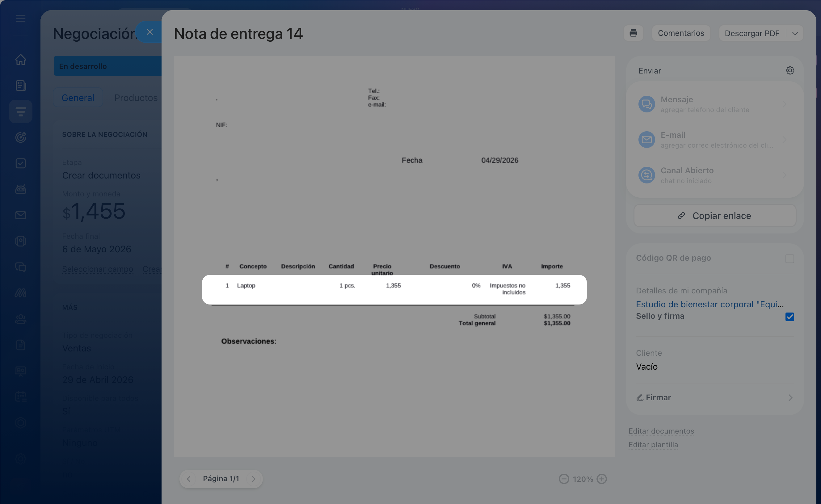Open the Enviar settings gear icon

click(x=790, y=71)
